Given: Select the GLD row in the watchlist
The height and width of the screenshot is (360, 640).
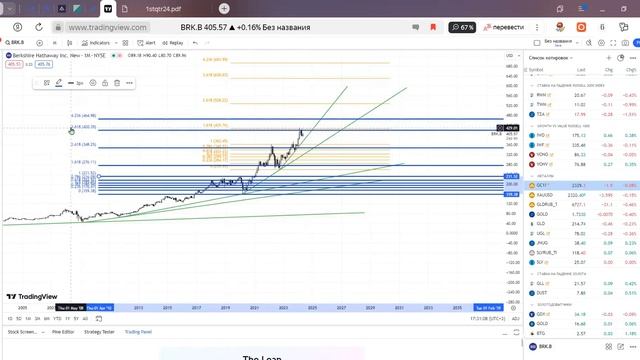Looking at the screenshot, I should (582, 224).
